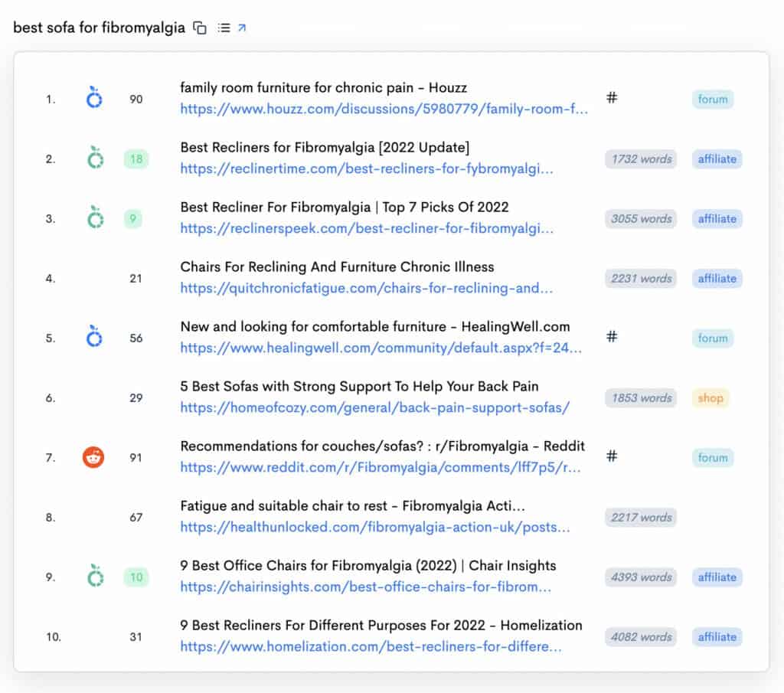Click score 91 on Reddit row
784x693 pixels.
[x=136, y=458]
